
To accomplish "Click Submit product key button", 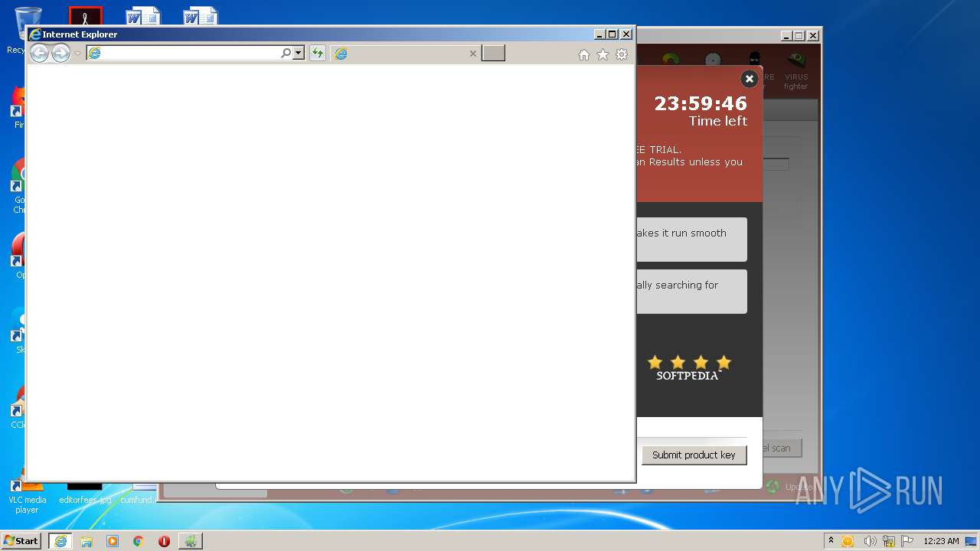I will coord(694,455).
